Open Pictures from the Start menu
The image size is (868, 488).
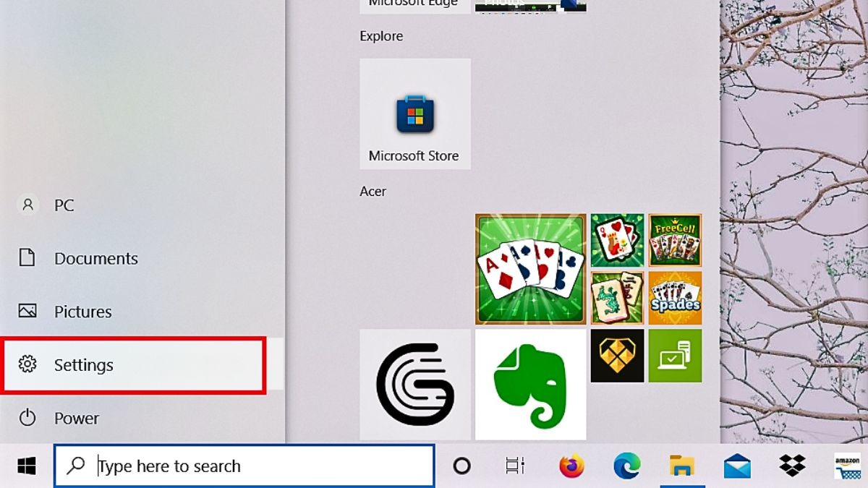tap(142, 312)
